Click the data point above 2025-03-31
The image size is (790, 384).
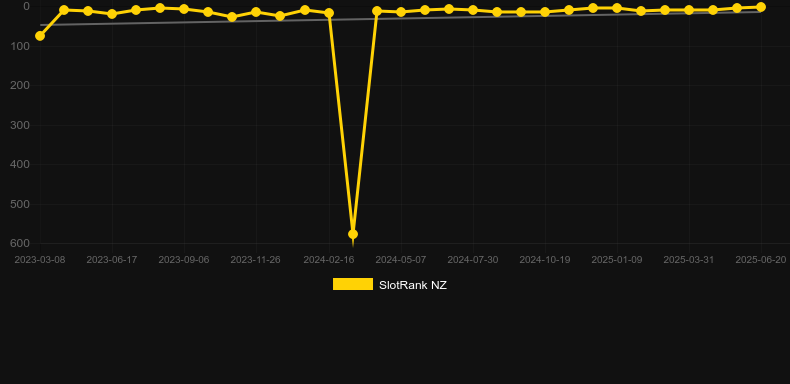[689, 10]
